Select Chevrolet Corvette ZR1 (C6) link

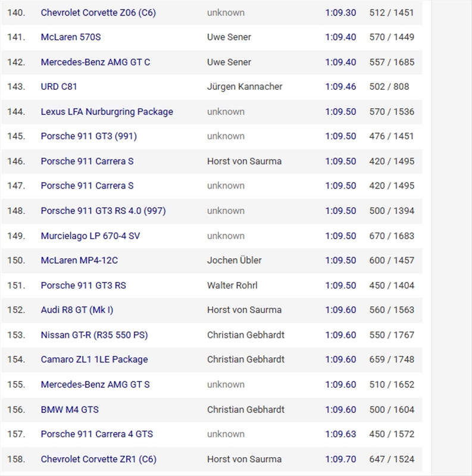coord(98,459)
